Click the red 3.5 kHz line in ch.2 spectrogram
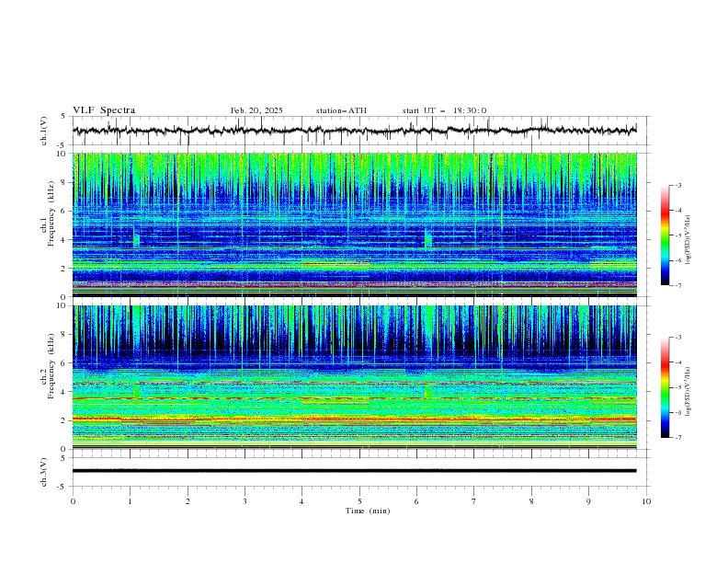The image size is (728, 563). (x=354, y=398)
